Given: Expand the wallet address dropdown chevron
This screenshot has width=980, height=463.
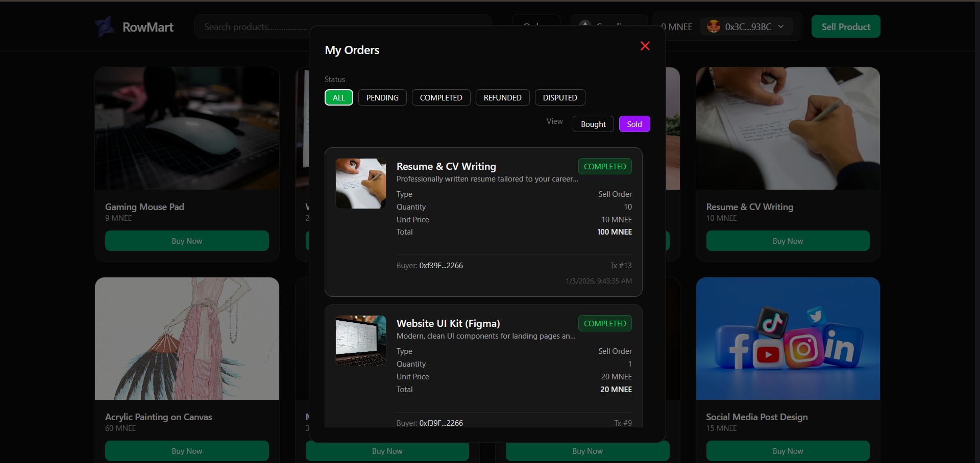Looking at the screenshot, I should coord(781,27).
